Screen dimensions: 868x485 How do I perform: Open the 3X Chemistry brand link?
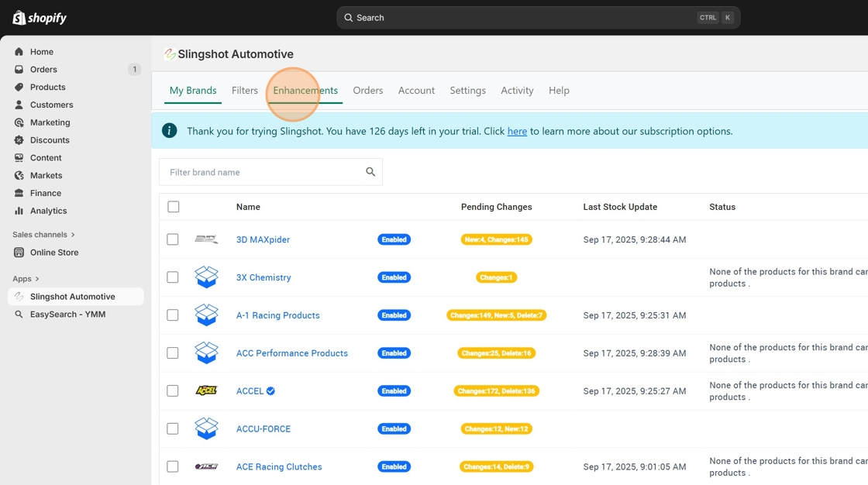(x=263, y=277)
